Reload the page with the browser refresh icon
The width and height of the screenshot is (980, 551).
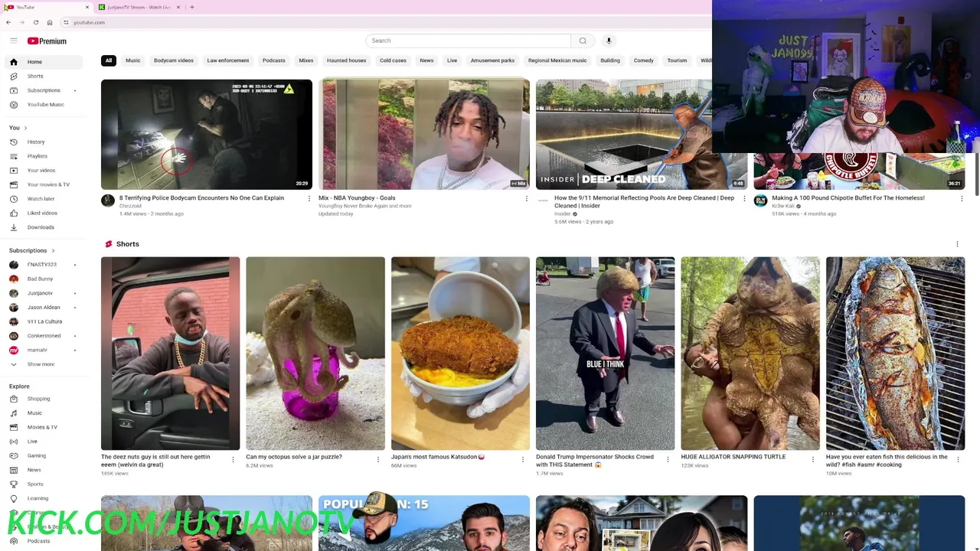(35, 22)
